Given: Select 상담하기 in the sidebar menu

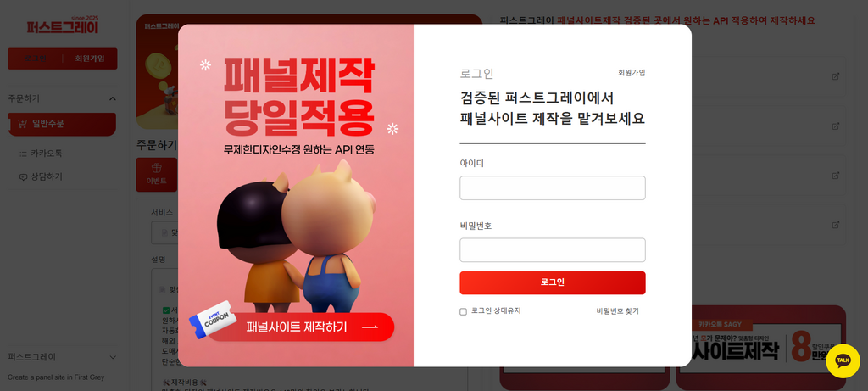Looking at the screenshot, I should [x=47, y=177].
